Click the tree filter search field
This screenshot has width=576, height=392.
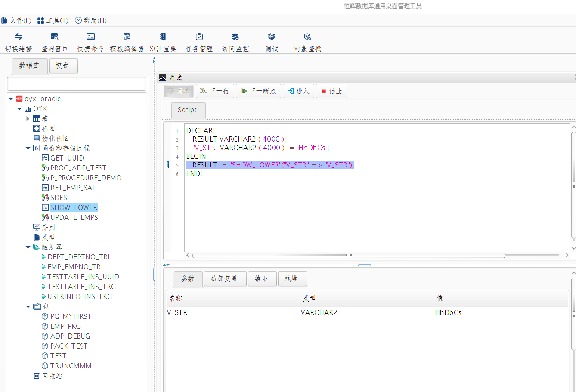click(77, 83)
